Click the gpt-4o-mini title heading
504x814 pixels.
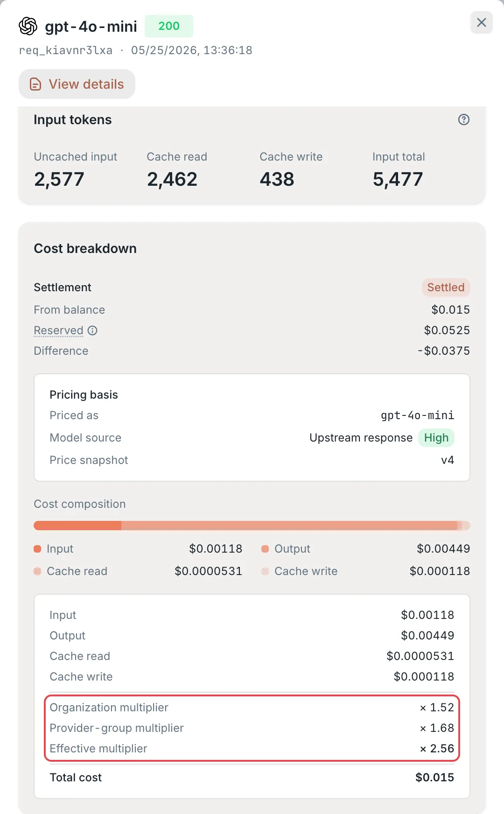coord(91,26)
